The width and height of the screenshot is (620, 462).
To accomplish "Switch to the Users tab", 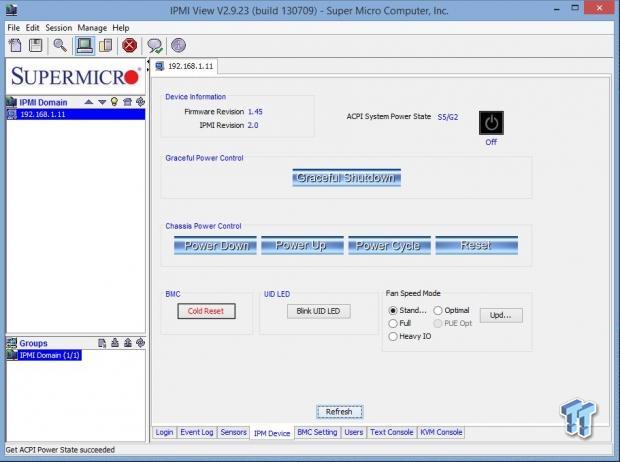I will [x=353, y=432].
